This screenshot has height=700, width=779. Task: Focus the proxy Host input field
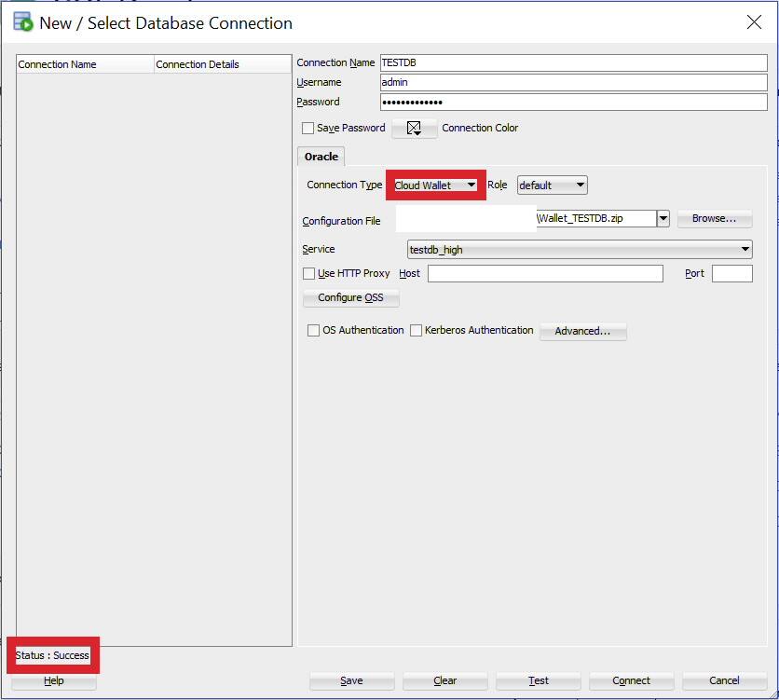point(545,274)
